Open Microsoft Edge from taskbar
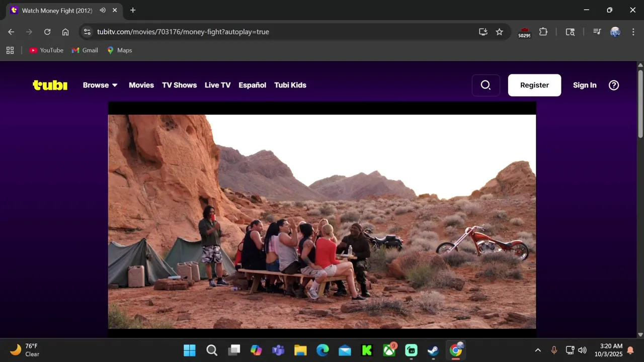Image resolution: width=644 pixels, height=362 pixels. (x=323, y=350)
